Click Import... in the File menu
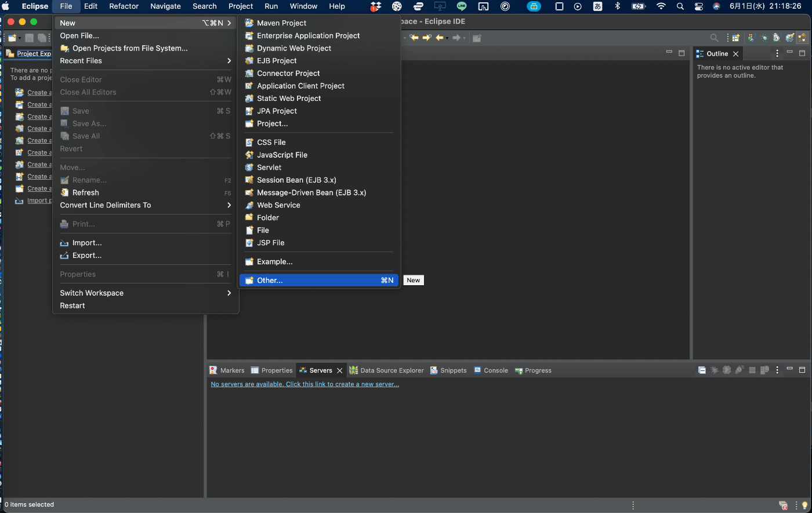812x513 pixels. pos(146,243)
